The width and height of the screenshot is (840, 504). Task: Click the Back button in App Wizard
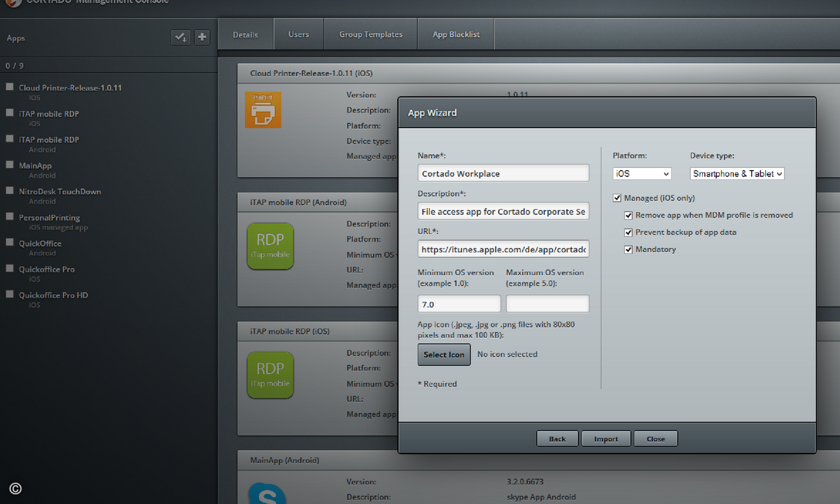(x=557, y=439)
